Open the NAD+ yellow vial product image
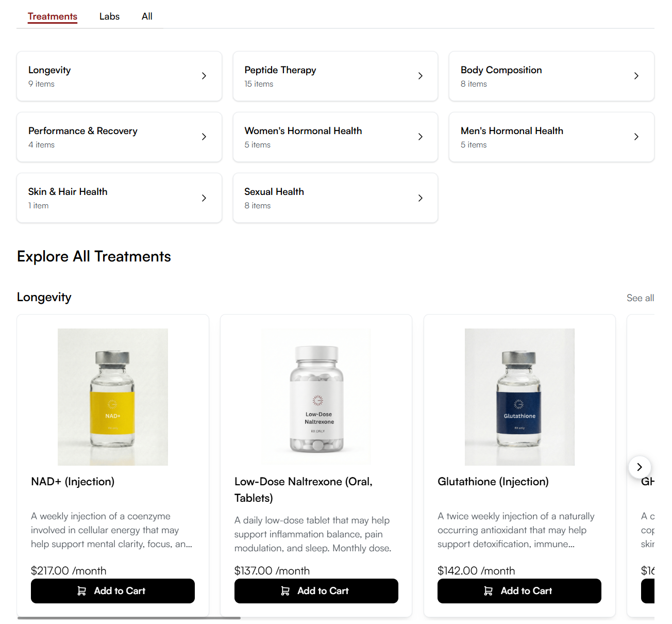 [x=113, y=397]
